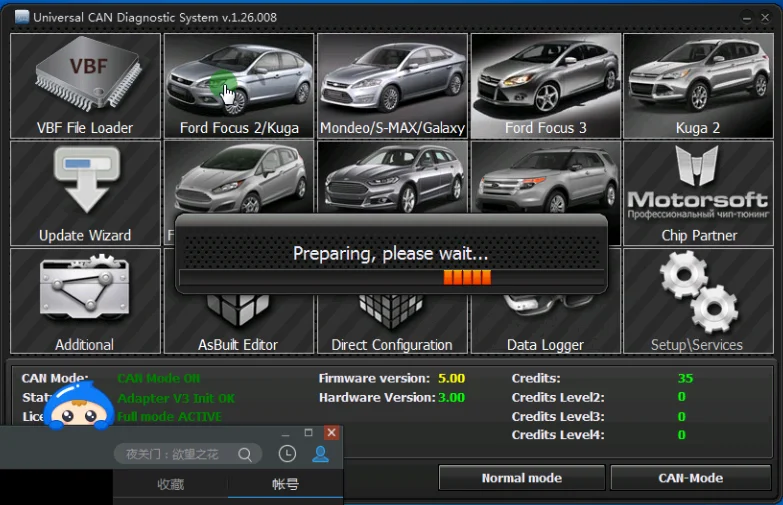Click the orange progress bar indicator
The image size is (783, 505).
tap(467, 277)
